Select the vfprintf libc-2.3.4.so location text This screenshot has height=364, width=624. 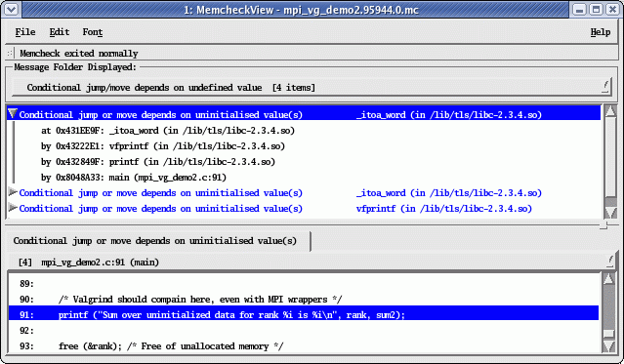tap(444, 209)
